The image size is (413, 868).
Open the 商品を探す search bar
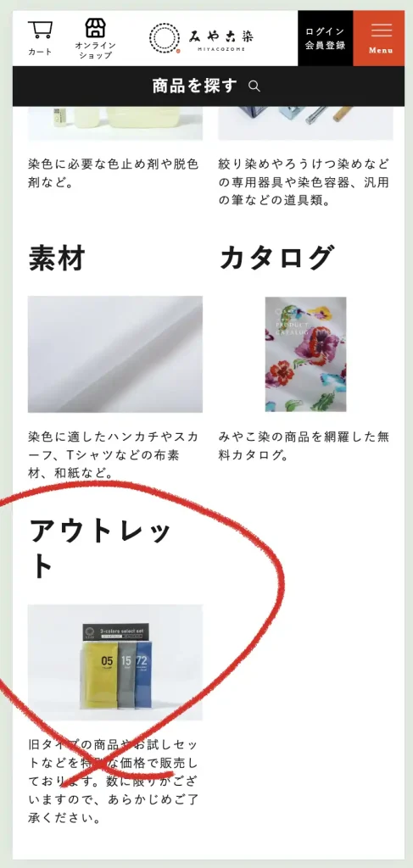(x=207, y=86)
